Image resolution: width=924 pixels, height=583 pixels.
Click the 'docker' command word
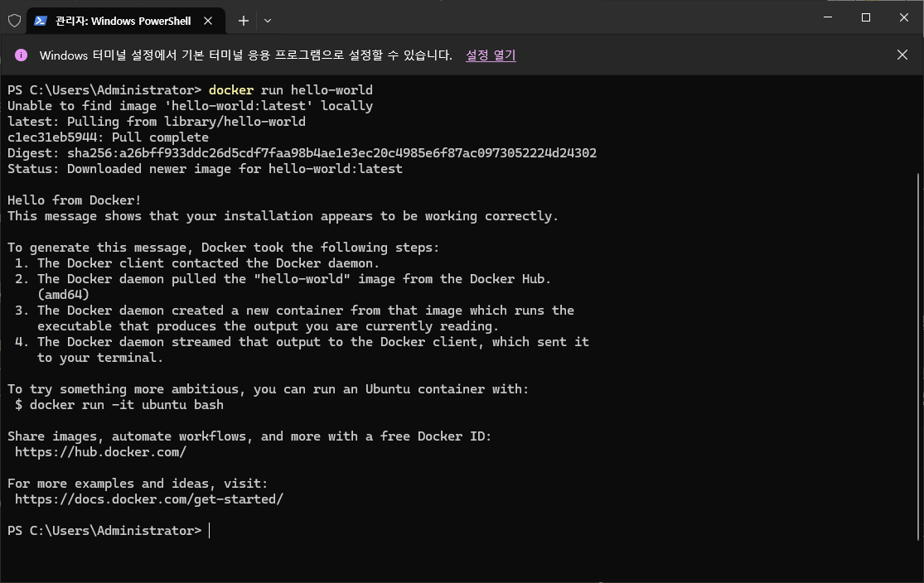coord(231,90)
